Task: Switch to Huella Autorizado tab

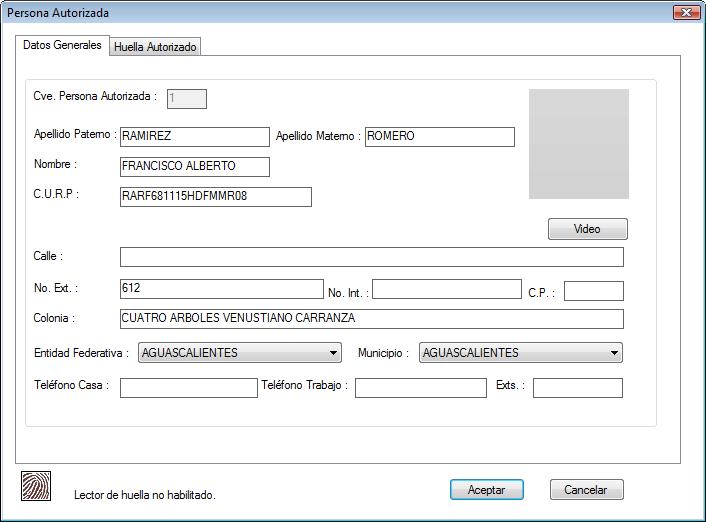Action: (x=156, y=47)
